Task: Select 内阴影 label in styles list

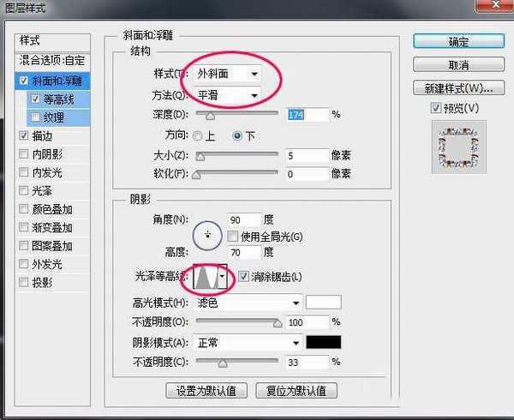Action: pyautogui.click(x=47, y=153)
